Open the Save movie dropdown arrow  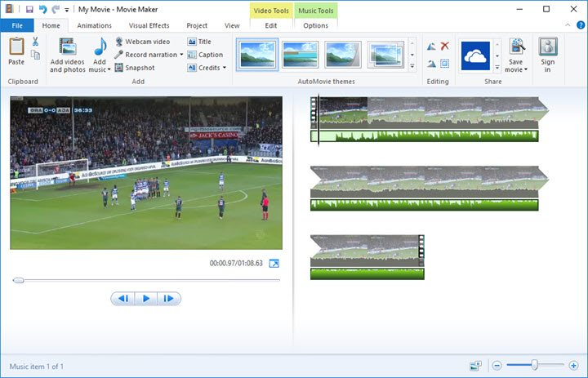pos(526,69)
